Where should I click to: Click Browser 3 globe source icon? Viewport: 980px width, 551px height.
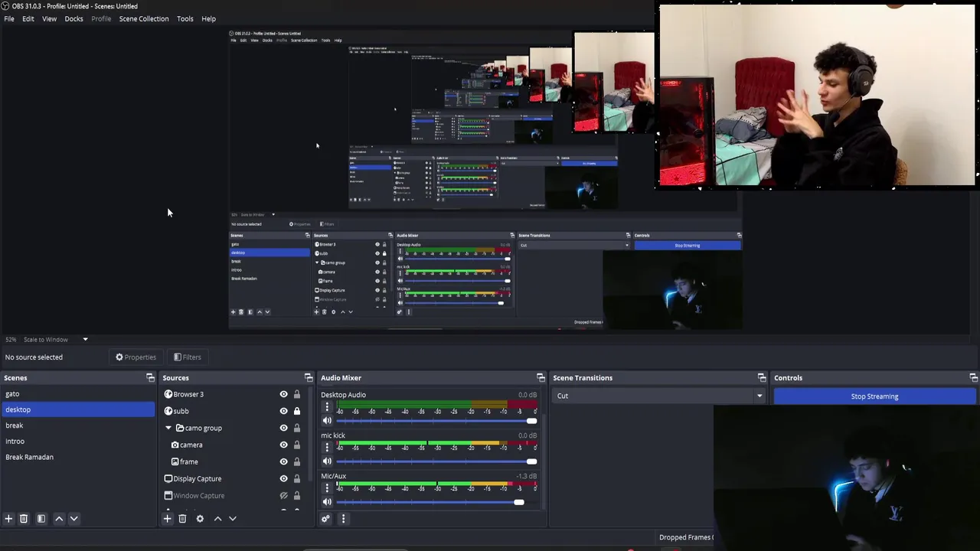click(x=168, y=394)
